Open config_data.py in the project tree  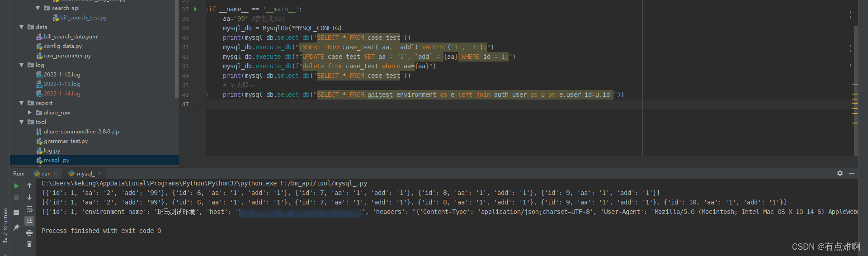coord(59,46)
